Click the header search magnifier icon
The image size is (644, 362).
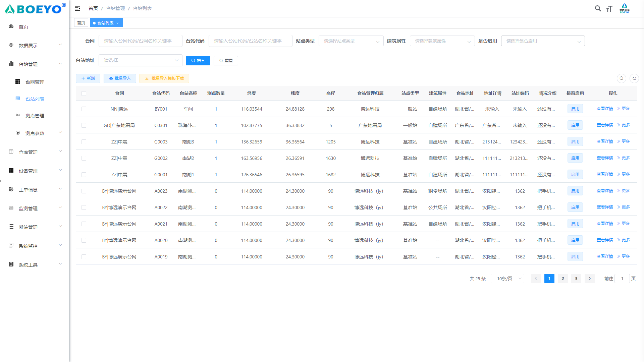598,8
